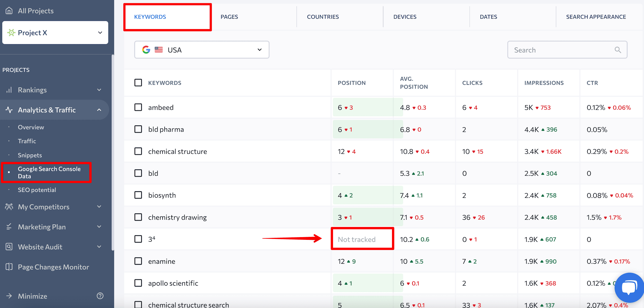This screenshot has width=644, height=308.
Task: Go to the Traffic submenu item
Action: 27,141
